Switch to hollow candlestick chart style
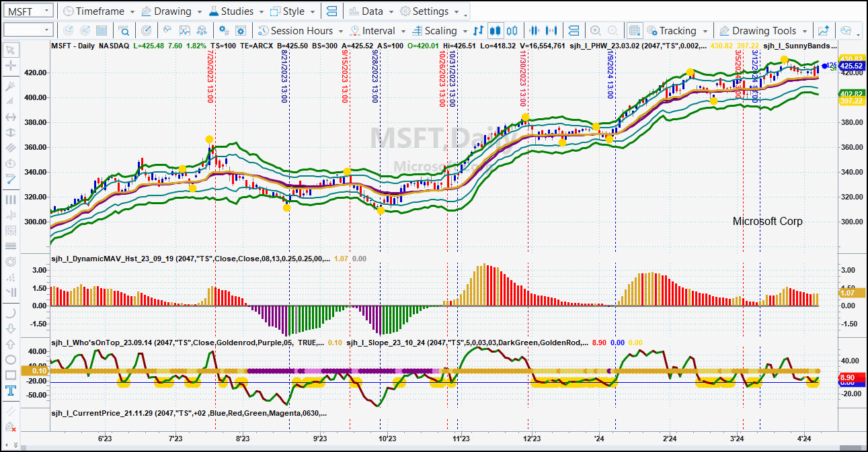 (x=513, y=30)
